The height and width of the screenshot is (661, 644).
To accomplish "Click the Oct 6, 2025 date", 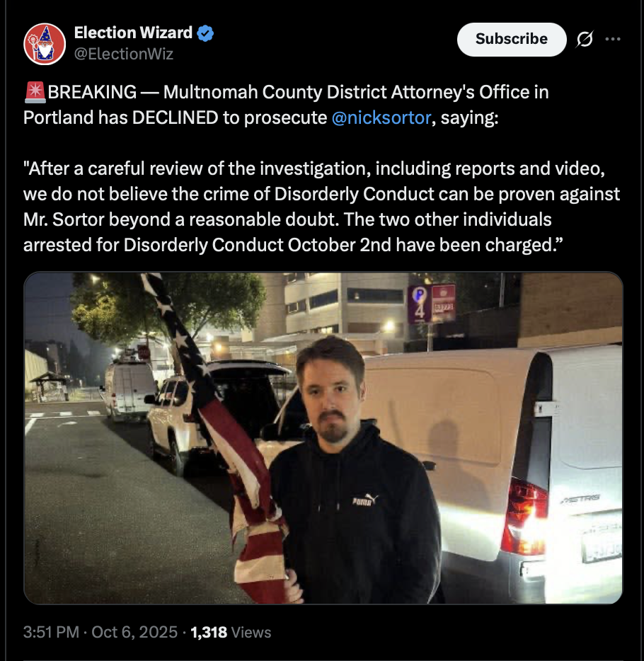I will [134, 632].
